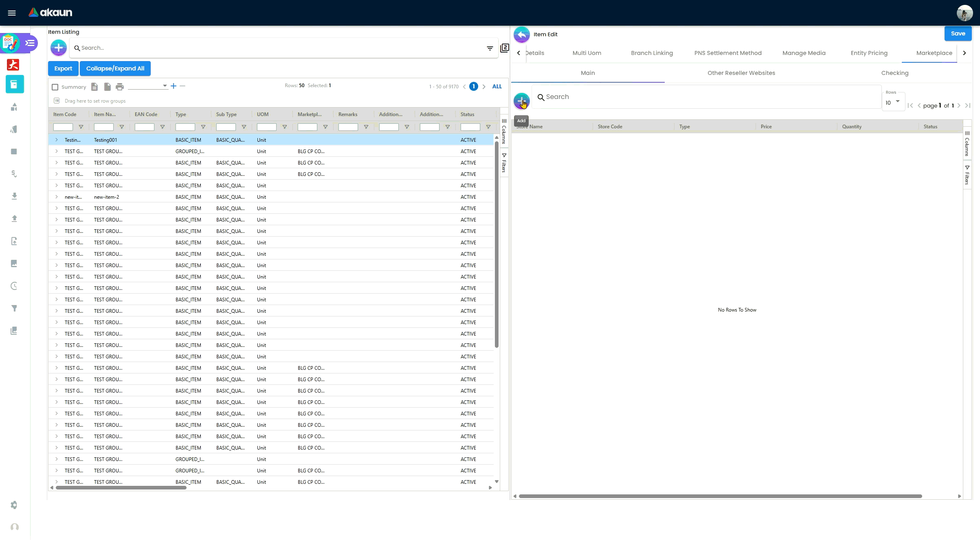Open the search filter options icon
This screenshot has height=540, width=980.
490,48
